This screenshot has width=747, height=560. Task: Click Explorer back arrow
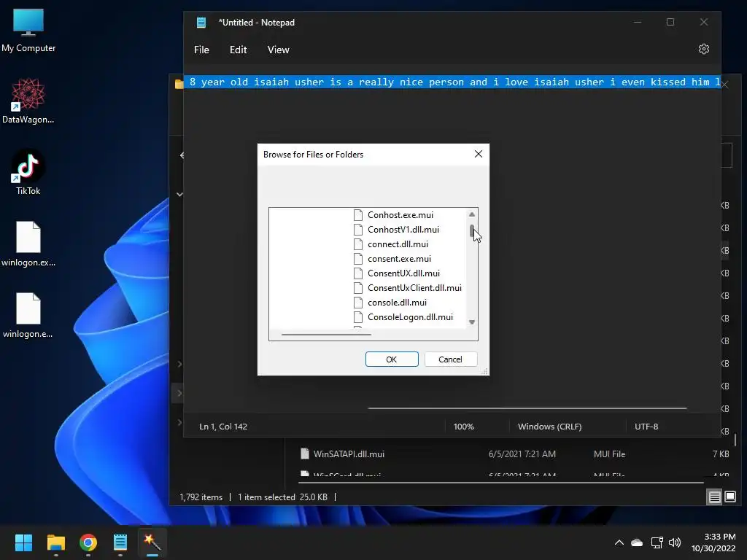point(182,155)
